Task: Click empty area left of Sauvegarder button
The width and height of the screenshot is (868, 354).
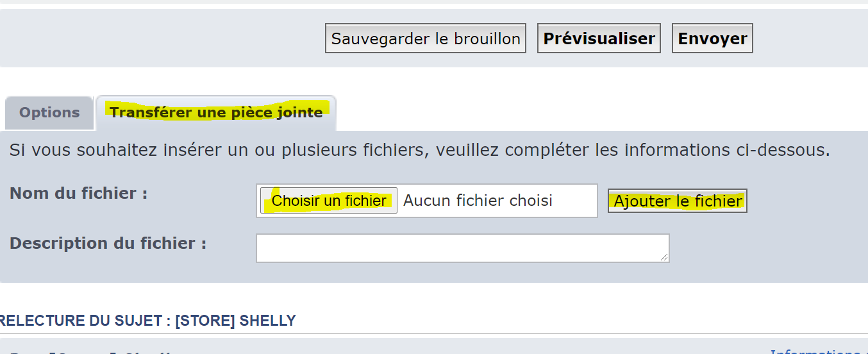Action: pos(160,38)
